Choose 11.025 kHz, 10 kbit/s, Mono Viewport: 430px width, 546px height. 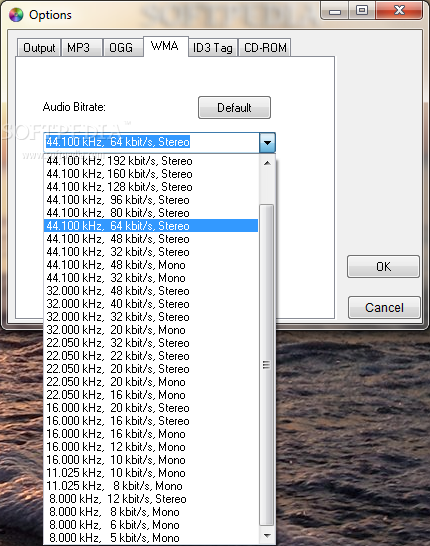(151, 473)
